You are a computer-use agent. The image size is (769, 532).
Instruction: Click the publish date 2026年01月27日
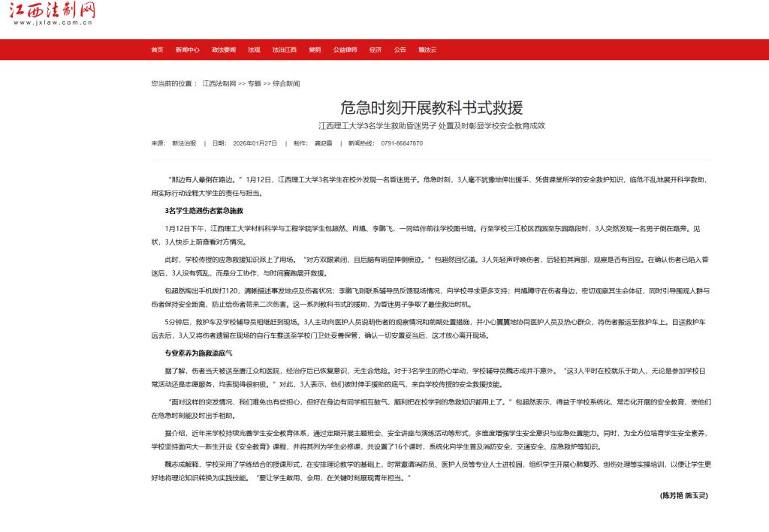coord(255,143)
